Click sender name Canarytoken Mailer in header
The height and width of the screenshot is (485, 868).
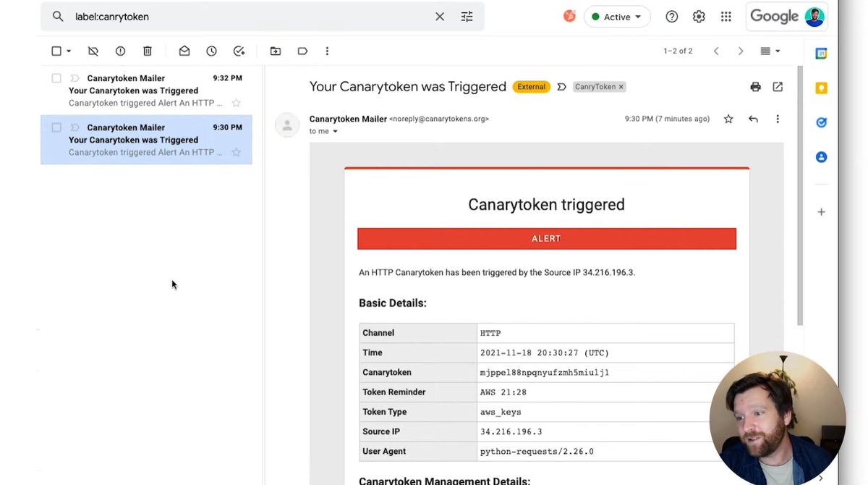tap(348, 119)
